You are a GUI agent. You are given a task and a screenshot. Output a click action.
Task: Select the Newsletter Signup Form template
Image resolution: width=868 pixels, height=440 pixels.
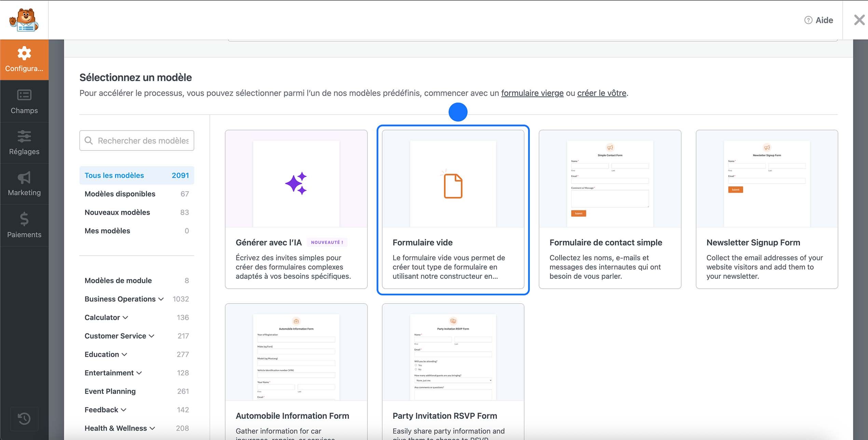pyautogui.click(x=766, y=210)
